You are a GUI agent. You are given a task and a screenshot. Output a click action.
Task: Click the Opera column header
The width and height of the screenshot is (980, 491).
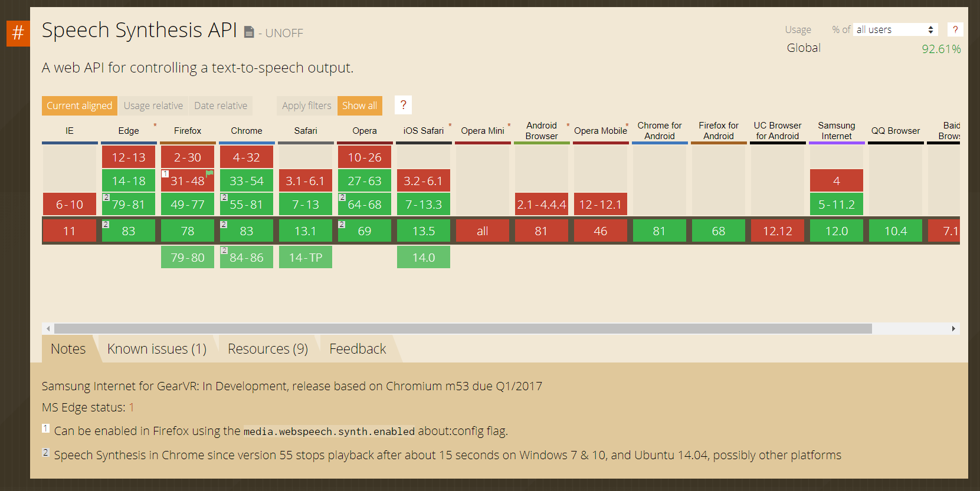coord(365,131)
